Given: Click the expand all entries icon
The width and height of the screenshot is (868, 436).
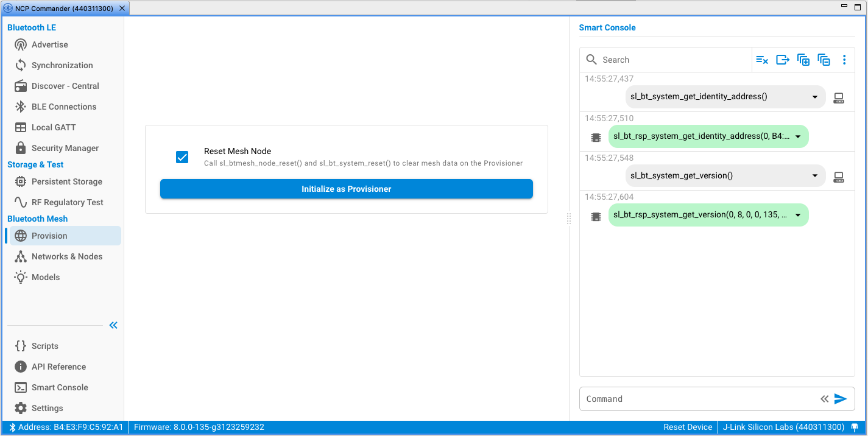Looking at the screenshot, I should 803,60.
